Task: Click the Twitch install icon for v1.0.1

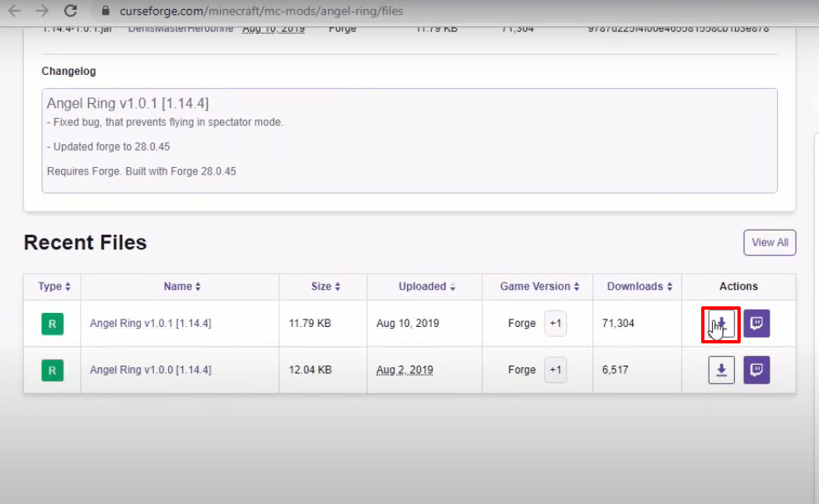Action: (x=756, y=324)
